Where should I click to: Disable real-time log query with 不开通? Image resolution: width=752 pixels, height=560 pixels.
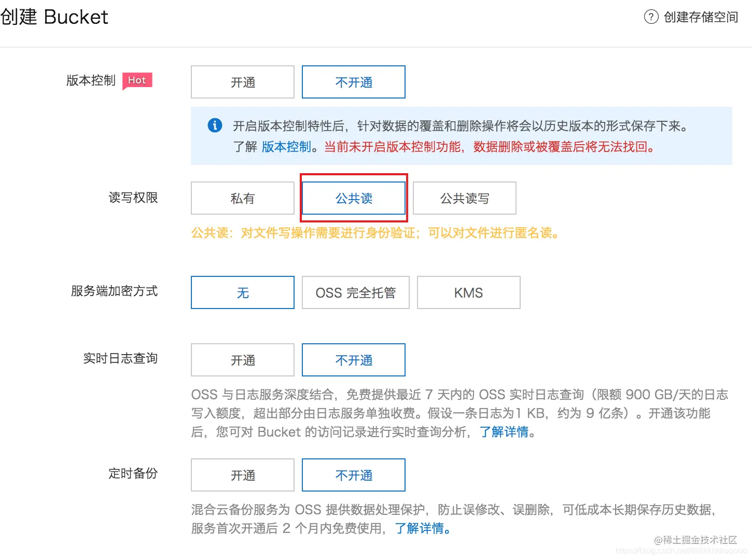tap(353, 360)
